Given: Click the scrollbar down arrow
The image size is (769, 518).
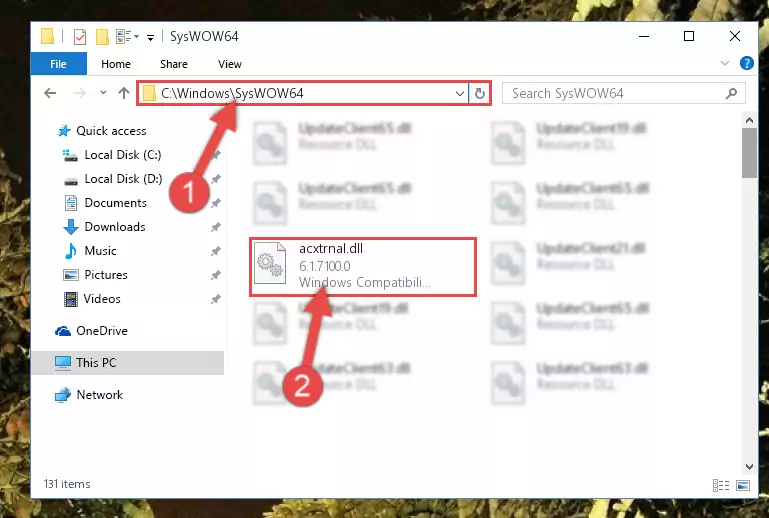Looking at the screenshot, I should (749, 466).
